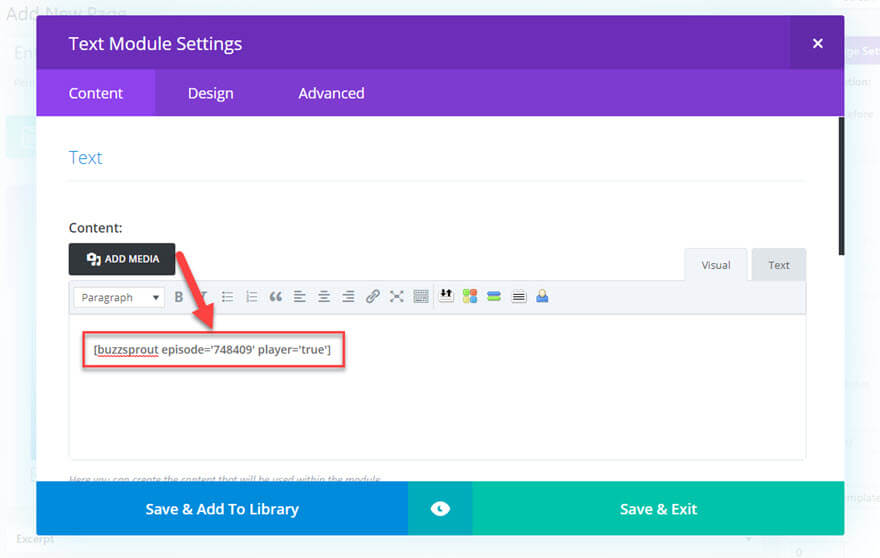Toggle fullscreen distraction-free mode icon
This screenshot has width=880, height=558.
pyautogui.click(x=397, y=297)
